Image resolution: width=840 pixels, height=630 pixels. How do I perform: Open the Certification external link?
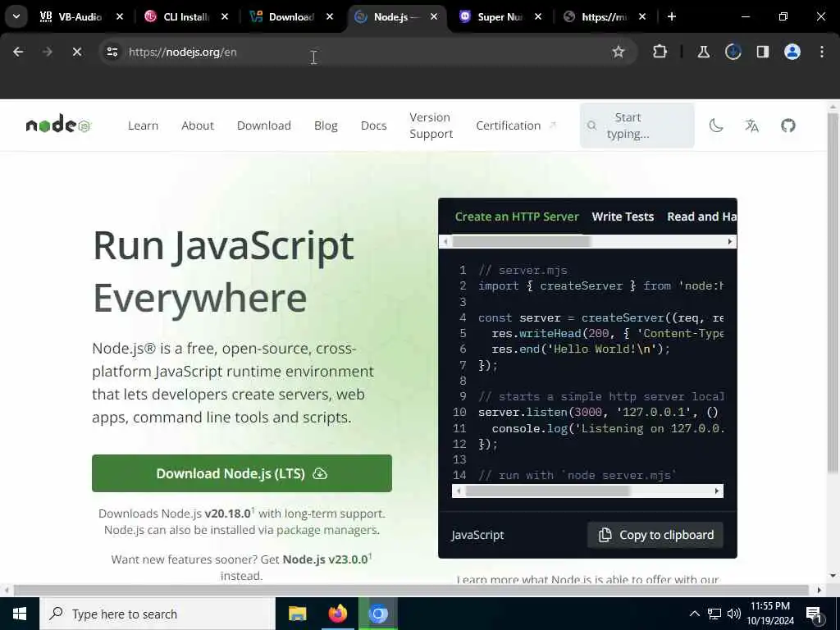coord(517,126)
